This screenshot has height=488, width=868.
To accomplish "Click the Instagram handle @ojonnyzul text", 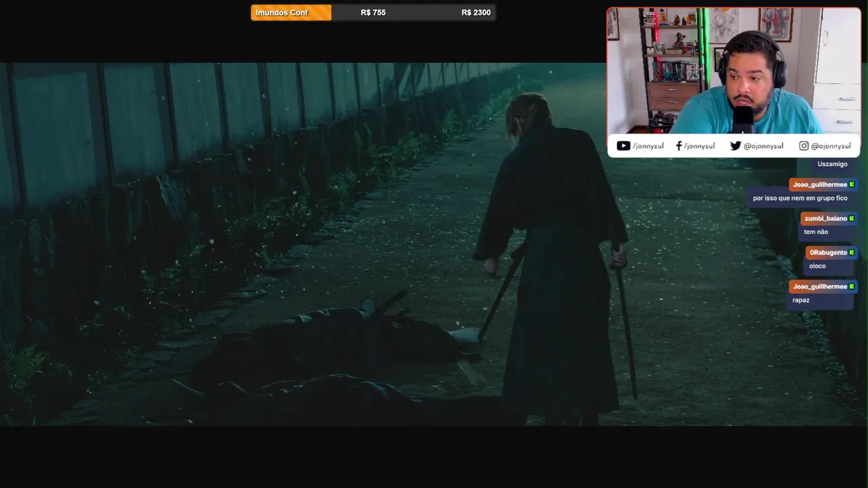I will point(831,146).
